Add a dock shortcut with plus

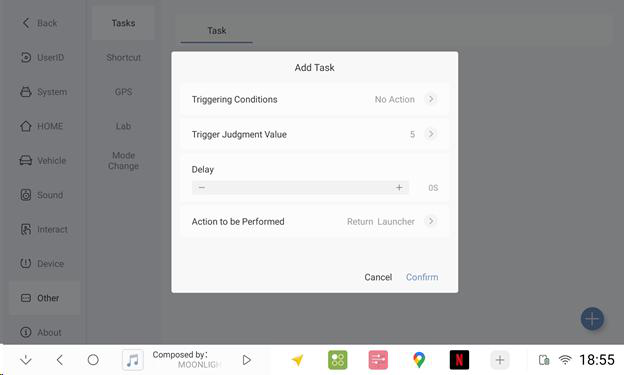499,360
